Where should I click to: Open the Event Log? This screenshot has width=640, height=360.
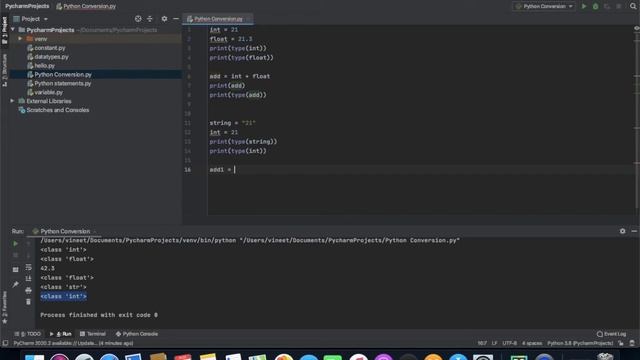pyautogui.click(x=611, y=334)
